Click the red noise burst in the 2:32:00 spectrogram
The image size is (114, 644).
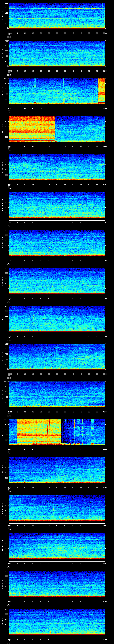click(32, 129)
